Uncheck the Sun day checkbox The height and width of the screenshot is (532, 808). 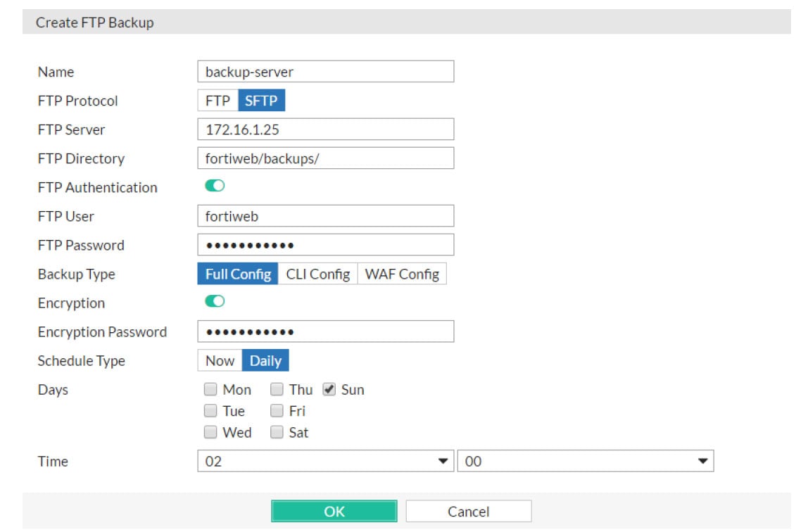coord(328,388)
